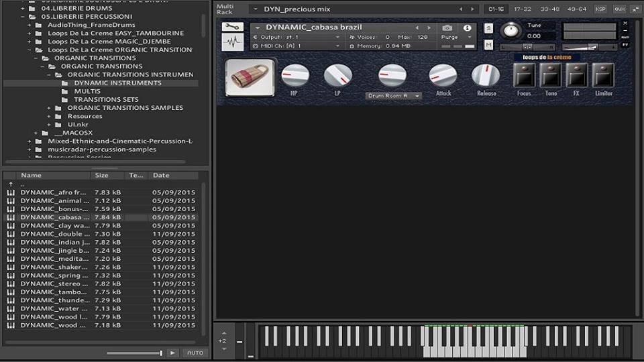Click the AUTO button in the browser

coord(195,353)
